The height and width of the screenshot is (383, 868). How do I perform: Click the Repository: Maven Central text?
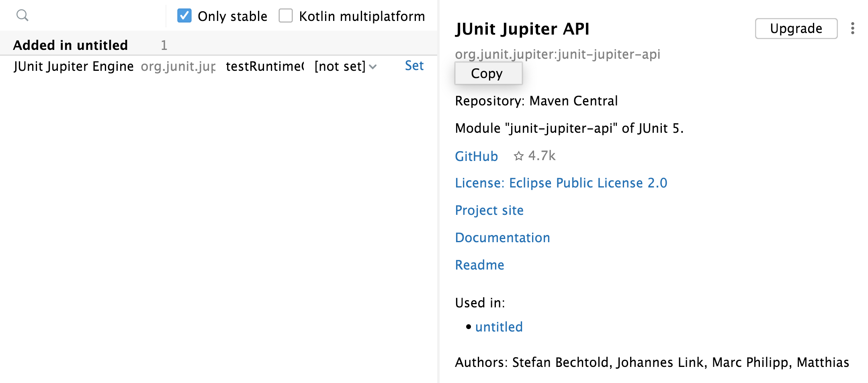536,101
